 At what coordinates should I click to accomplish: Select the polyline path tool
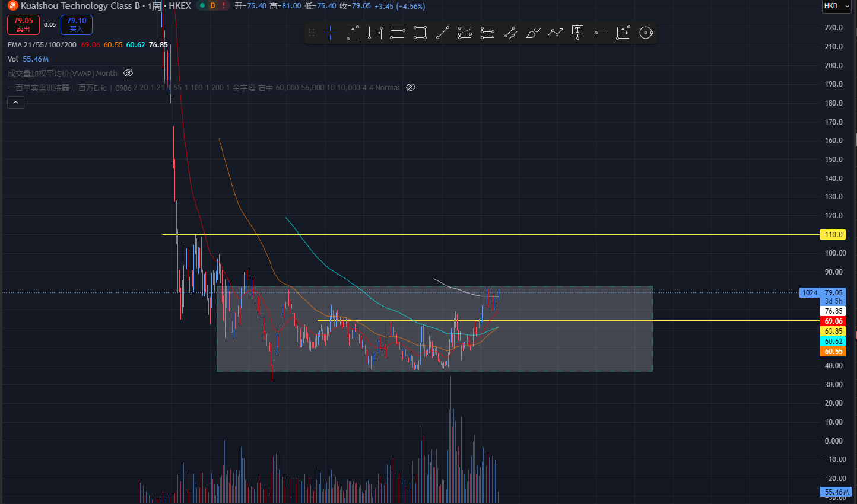(556, 33)
